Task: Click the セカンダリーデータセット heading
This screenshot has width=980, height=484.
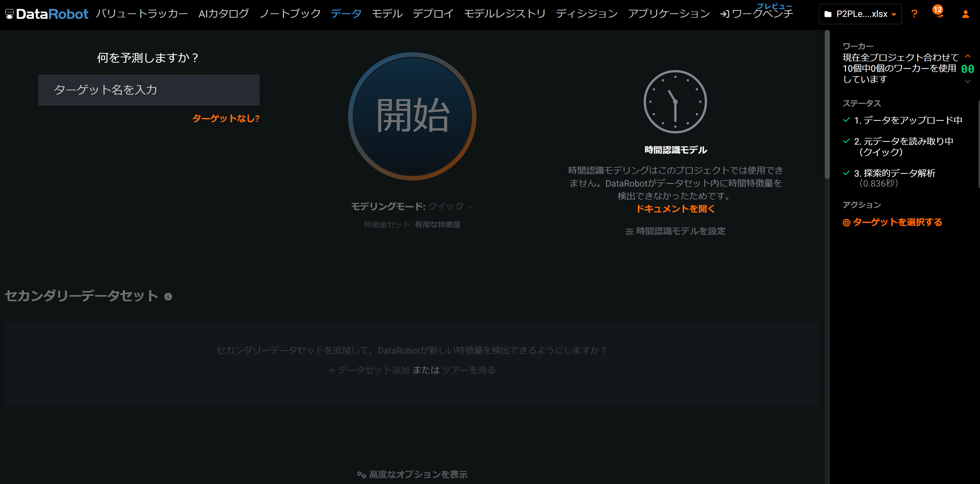Action: [81, 296]
